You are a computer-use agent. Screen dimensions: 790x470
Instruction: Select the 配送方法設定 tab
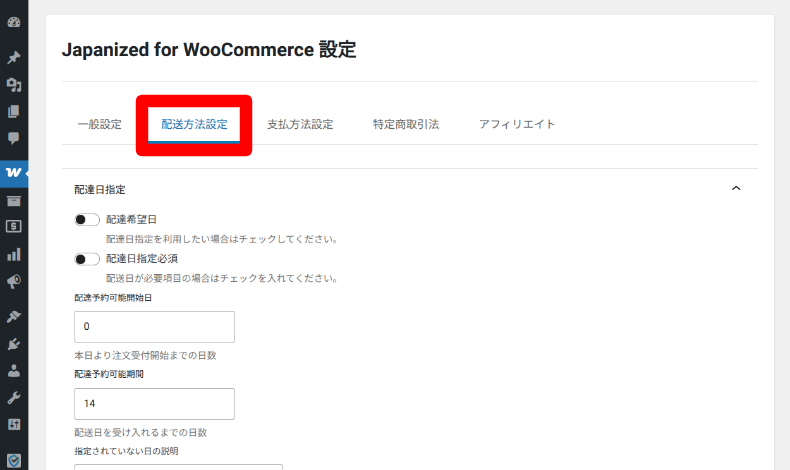pos(194,124)
